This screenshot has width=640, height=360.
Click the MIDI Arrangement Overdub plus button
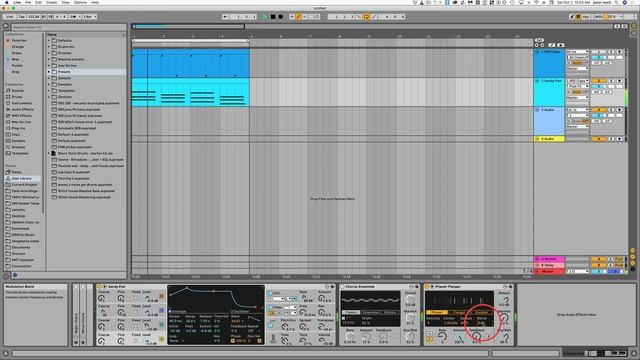click(x=292, y=17)
